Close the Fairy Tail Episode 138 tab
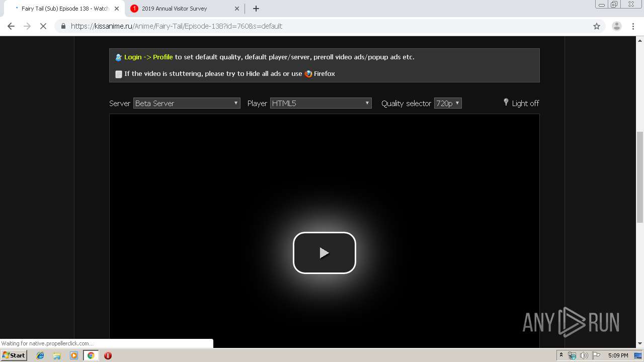Image resolution: width=644 pixels, height=362 pixels. (117, 9)
